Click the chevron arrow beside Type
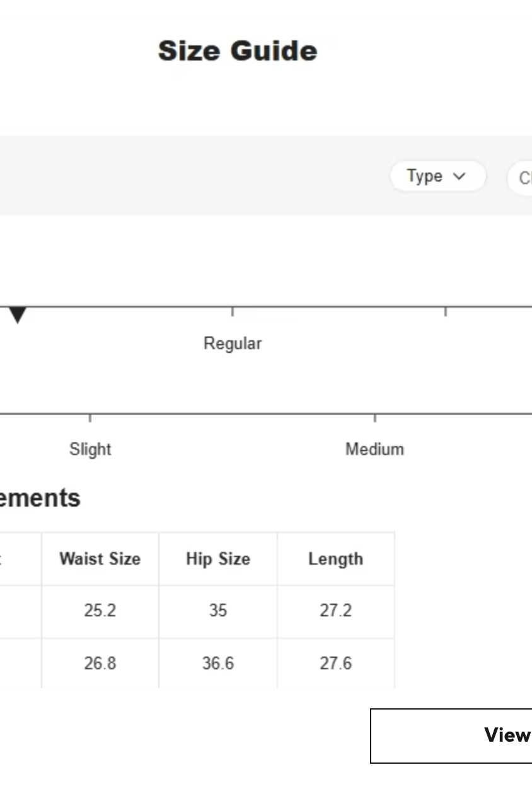 tap(460, 176)
